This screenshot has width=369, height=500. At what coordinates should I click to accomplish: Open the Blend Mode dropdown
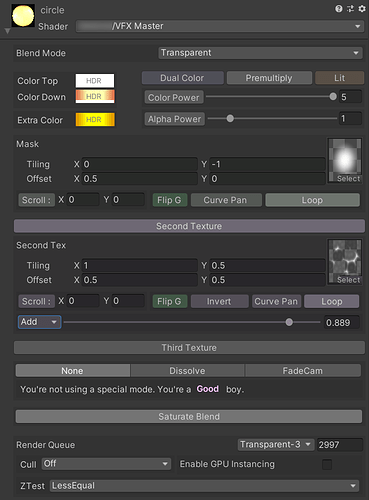pyautogui.click(x=260, y=53)
